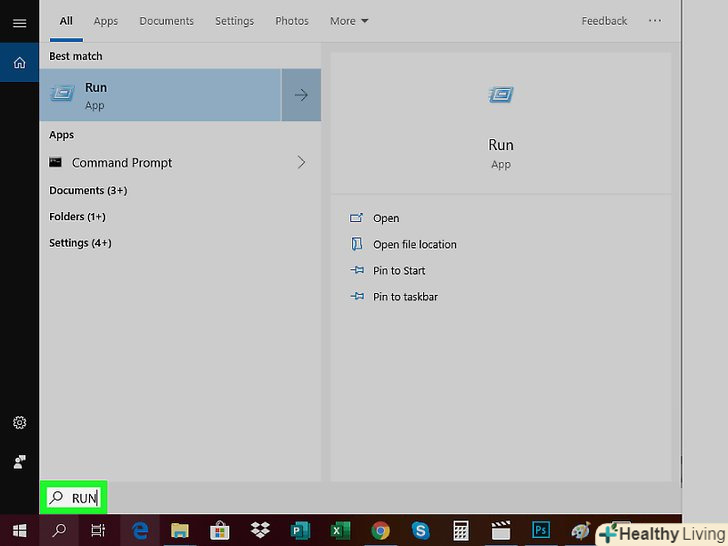Click the Run title in the preview pane
Image resolution: width=728 pixels, height=546 pixels.
[x=500, y=145]
